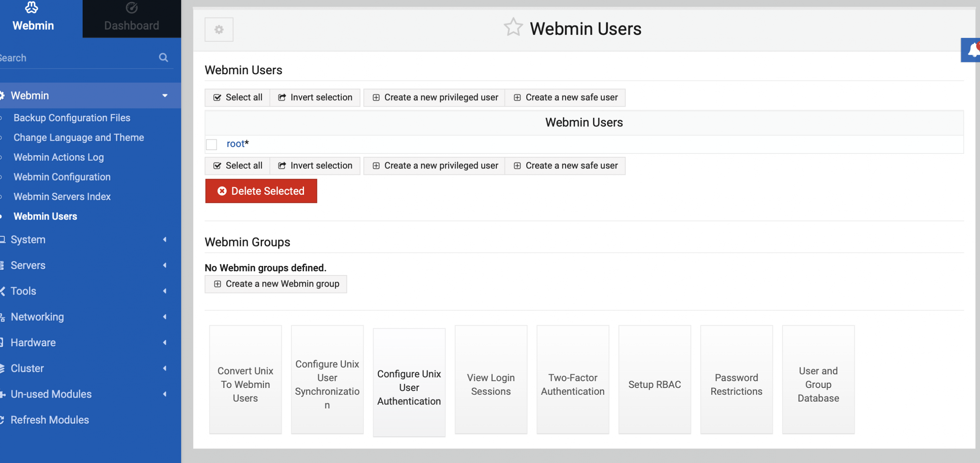
Task: Click the Delete Selected button
Action: (x=261, y=191)
